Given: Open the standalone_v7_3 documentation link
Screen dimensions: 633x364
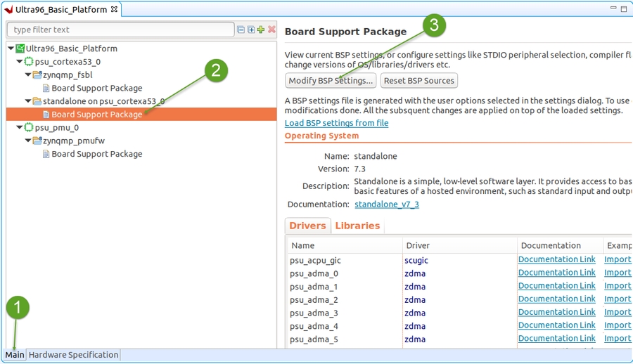Looking at the screenshot, I should click(x=386, y=204).
